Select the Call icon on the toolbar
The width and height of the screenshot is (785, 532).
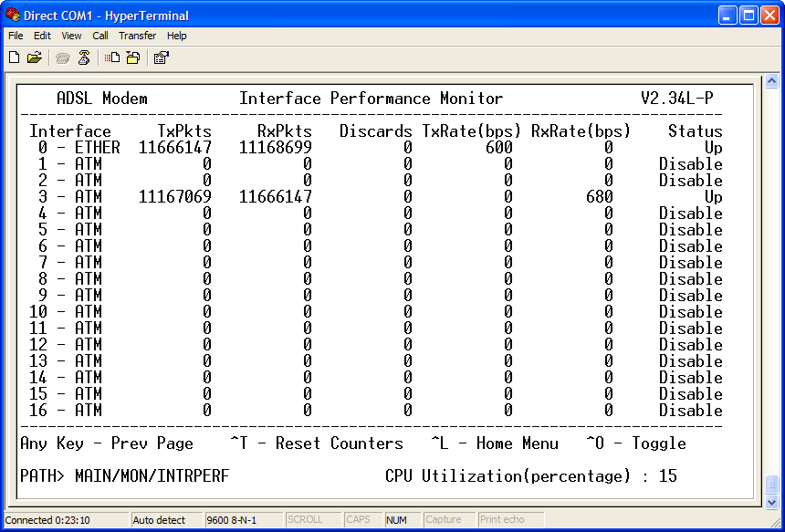point(62,57)
